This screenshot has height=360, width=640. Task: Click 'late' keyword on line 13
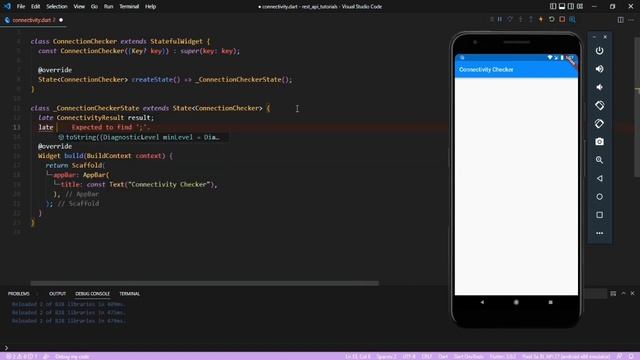46,127
